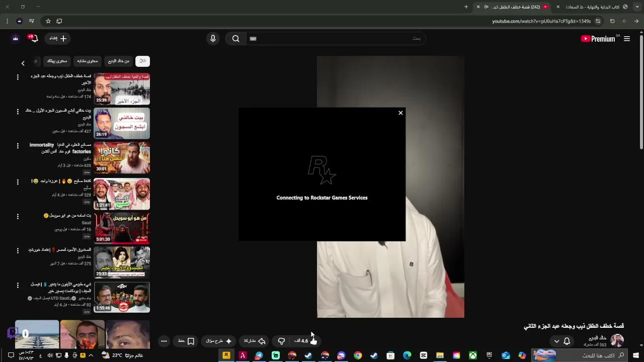The height and width of the screenshot is (362, 644).
Task: Click the browser address bar URL
Action: coord(541,21)
